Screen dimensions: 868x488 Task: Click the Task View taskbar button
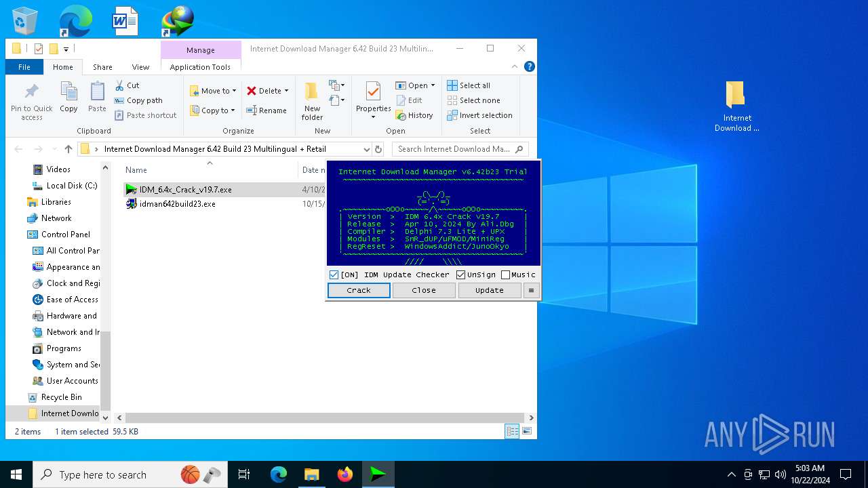coord(244,474)
